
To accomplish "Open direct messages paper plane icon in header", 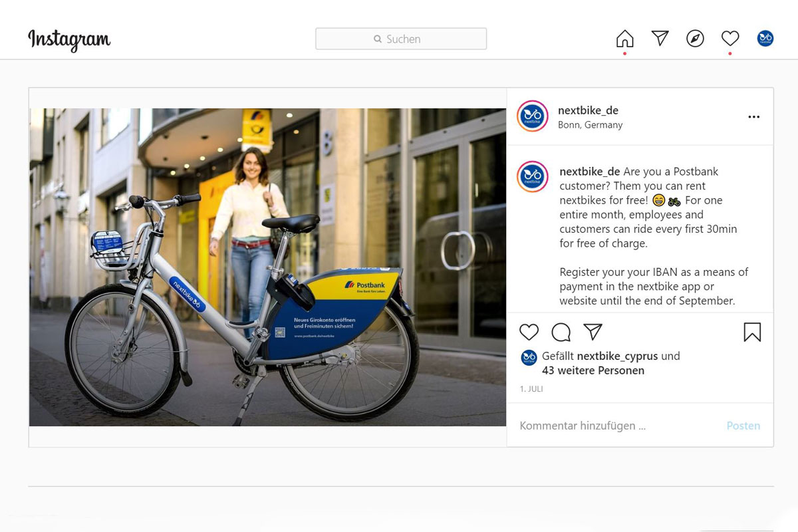I will [x=660, y=38].
